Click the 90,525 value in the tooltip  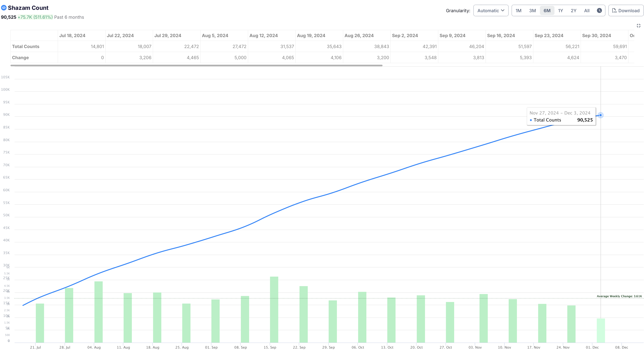[x=585, y=120]
